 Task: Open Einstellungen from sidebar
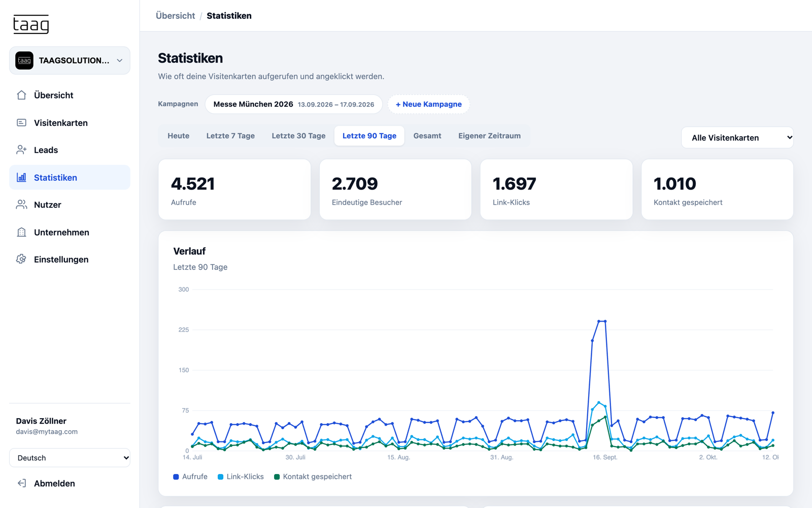[70, 259]
